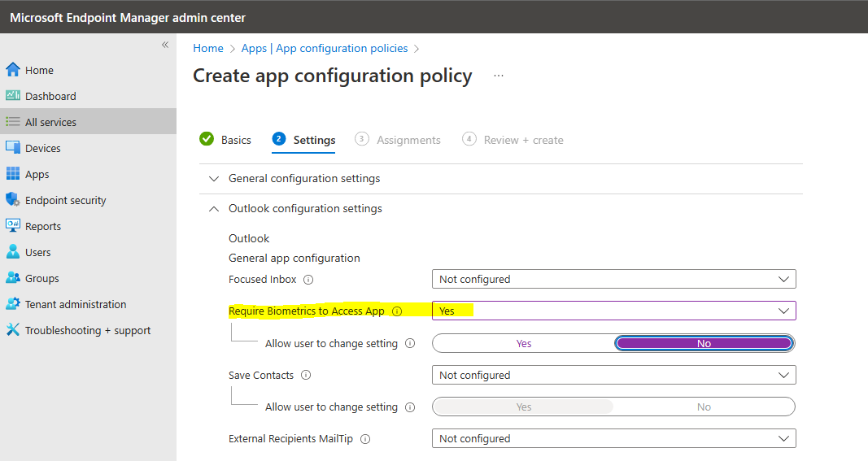The height and width of the screenshot is (461, 868).
Task: Click the Focused Inbox setting label
Action: pos(263,280)
